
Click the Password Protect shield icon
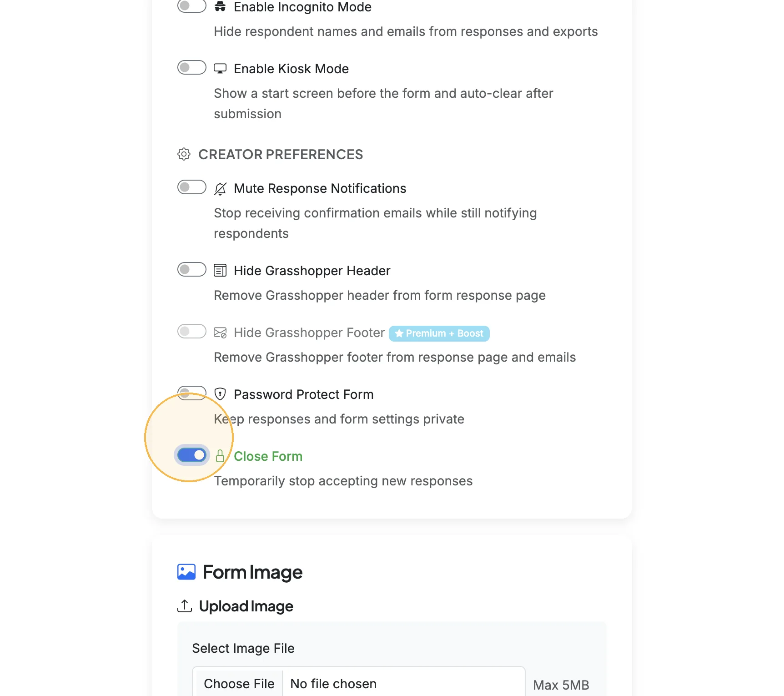click(220, 394)
